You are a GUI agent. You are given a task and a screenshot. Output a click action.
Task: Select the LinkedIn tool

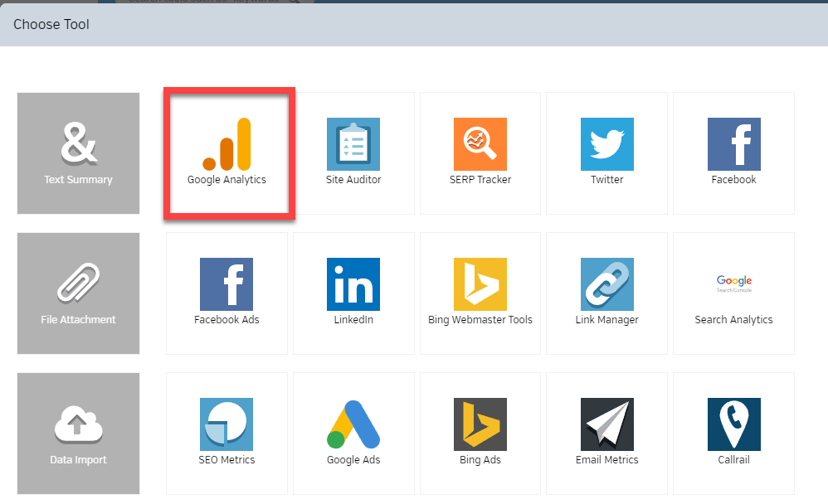click(353, 293)
